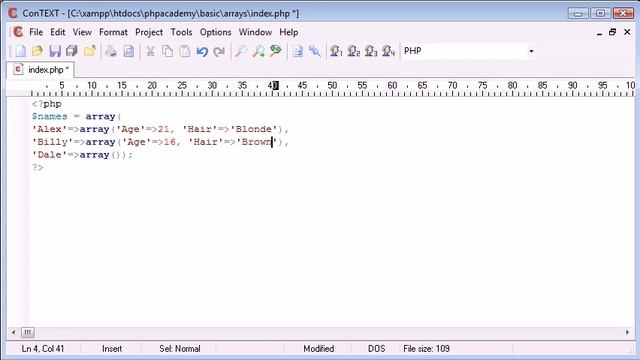The image size is (640, 360).
Task: Click the 'Insert' status bar entry
Action: coord(112,349)
